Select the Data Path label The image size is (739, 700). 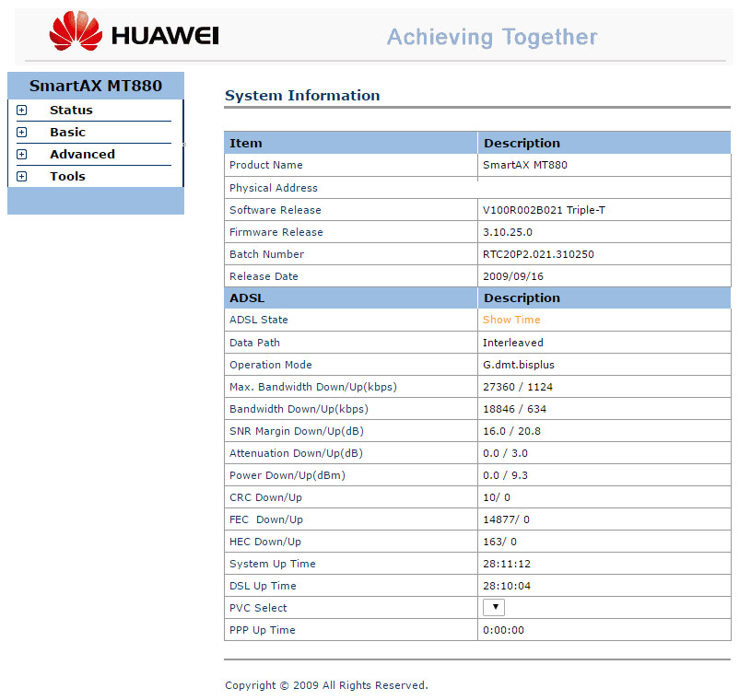tap(254, 343)
